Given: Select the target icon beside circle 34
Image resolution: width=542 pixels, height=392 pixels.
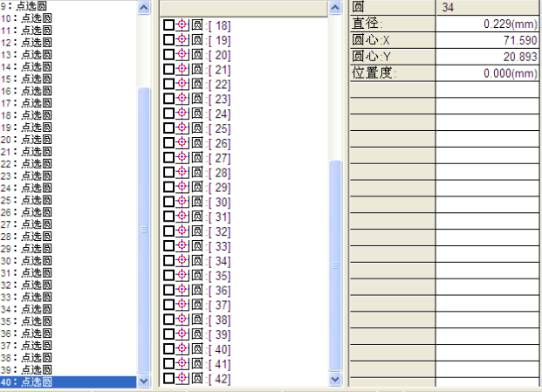Looking at the screenshot, I should coord(182,261).
